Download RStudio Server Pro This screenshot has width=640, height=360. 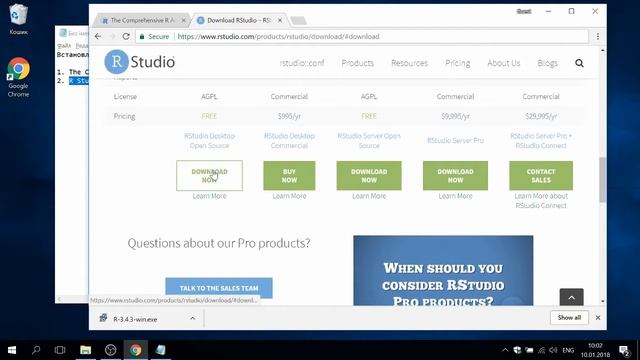(456, 176)
